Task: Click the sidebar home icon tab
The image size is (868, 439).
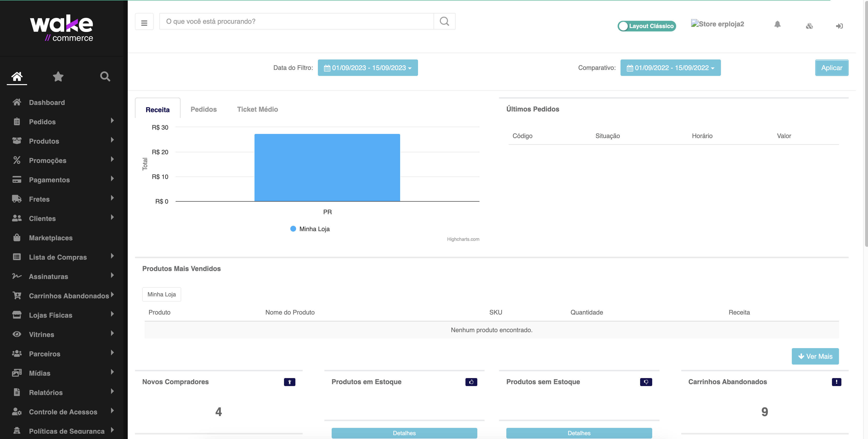Action: coord(17,76)
